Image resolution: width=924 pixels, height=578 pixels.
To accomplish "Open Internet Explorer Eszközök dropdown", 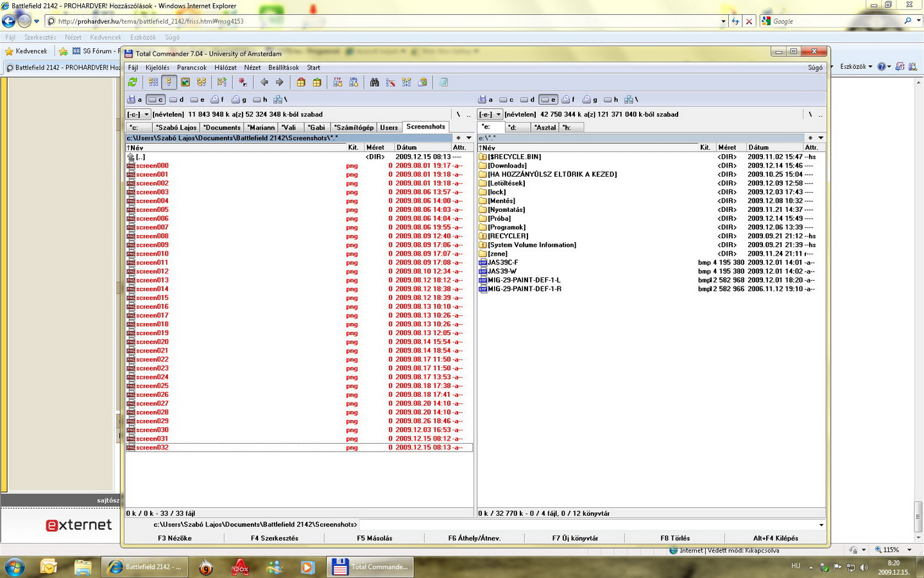I will coord(857,67).
